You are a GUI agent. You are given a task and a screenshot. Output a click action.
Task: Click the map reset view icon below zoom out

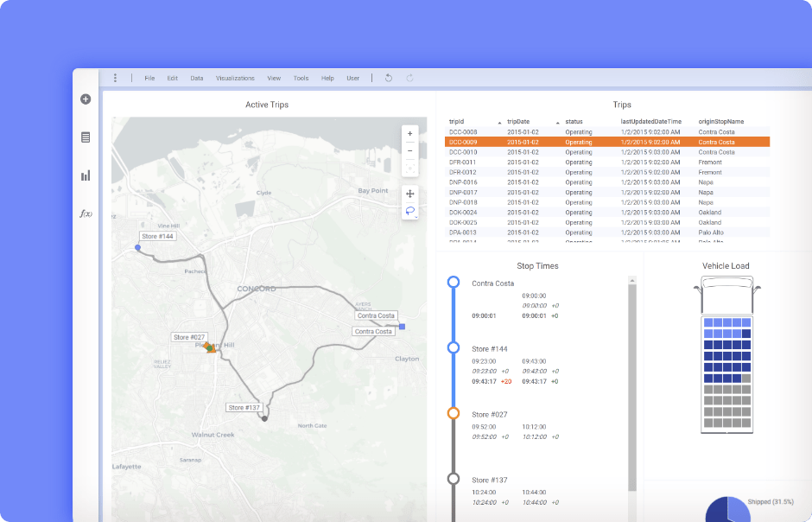[410, 169]
